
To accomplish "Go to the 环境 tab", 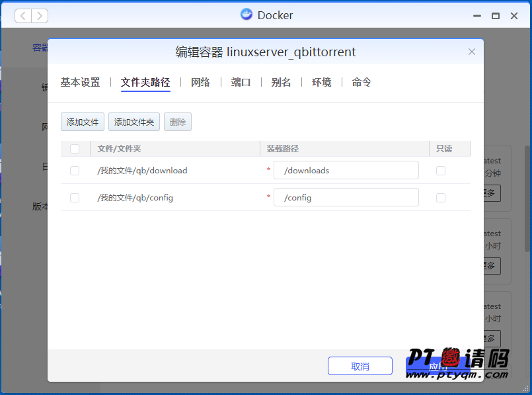I will (321, 82).
